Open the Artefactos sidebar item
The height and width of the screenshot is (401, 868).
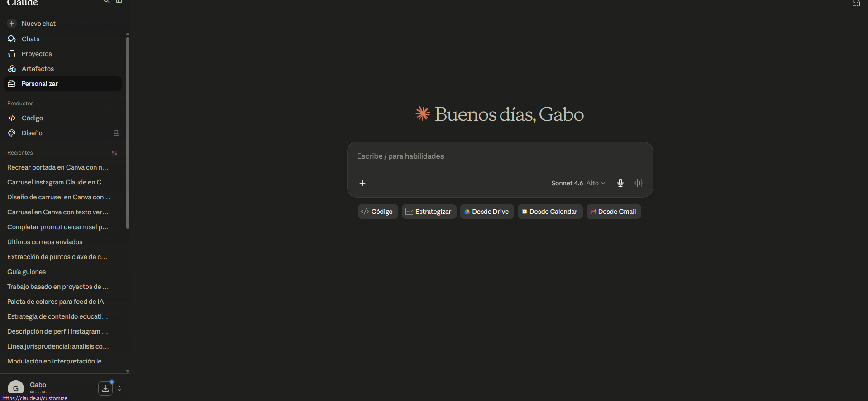click(62, 69)
